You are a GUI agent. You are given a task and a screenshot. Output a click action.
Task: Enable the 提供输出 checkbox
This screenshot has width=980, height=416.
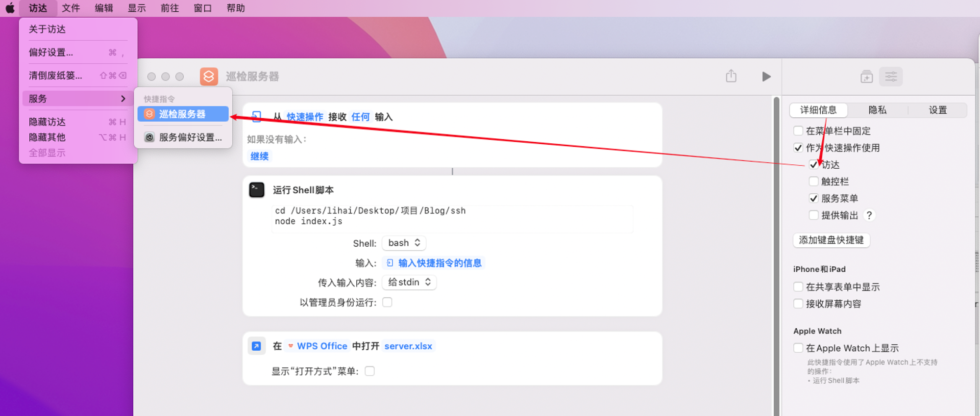(813, 215)
